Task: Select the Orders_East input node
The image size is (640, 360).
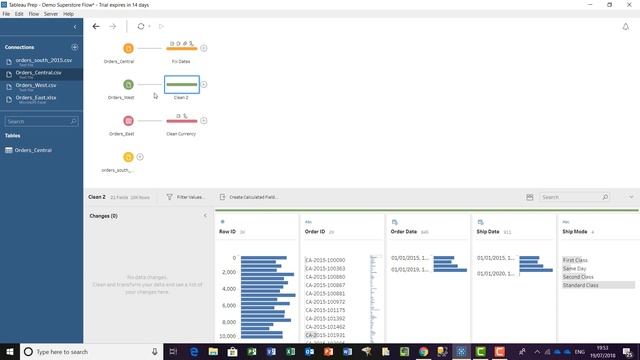Action: (128, 121)
